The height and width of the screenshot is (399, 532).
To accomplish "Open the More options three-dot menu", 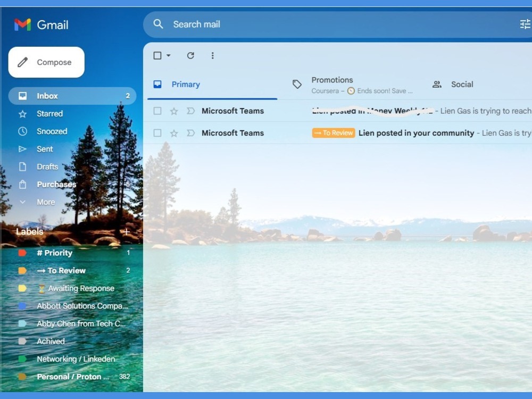I will click(x=212, y=55).
